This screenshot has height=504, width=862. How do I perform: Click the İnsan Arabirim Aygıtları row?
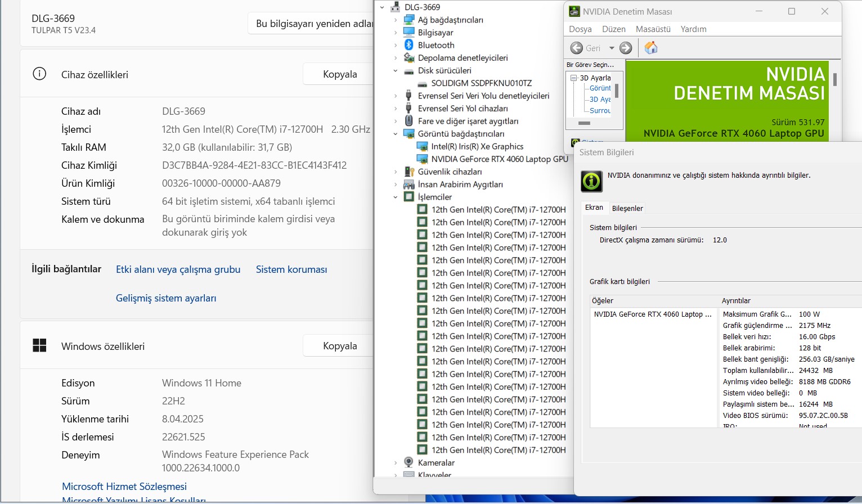click(x=460, y=184)
